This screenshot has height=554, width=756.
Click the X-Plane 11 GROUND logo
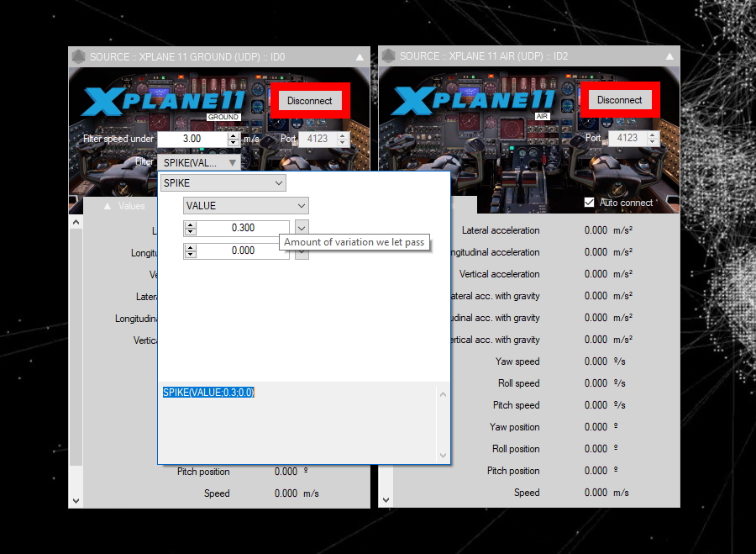(165, 102)
